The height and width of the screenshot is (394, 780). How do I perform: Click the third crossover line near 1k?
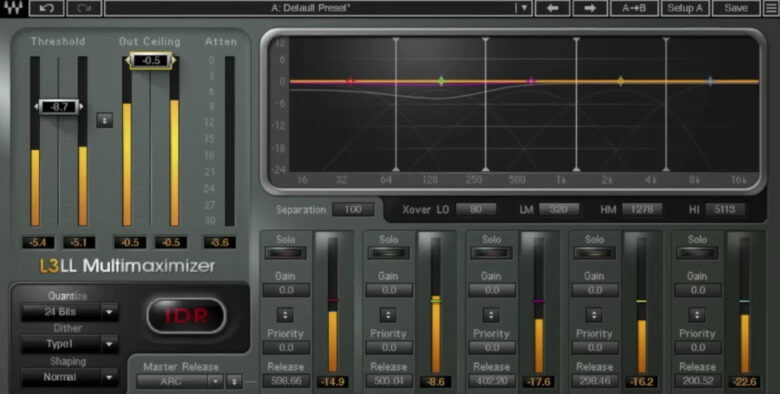[x=576, y=104]
